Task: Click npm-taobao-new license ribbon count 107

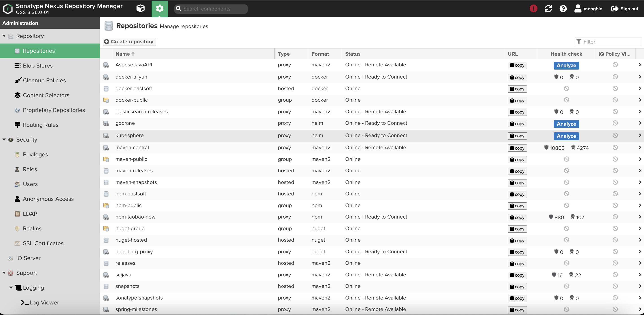Action: (577, 217)
